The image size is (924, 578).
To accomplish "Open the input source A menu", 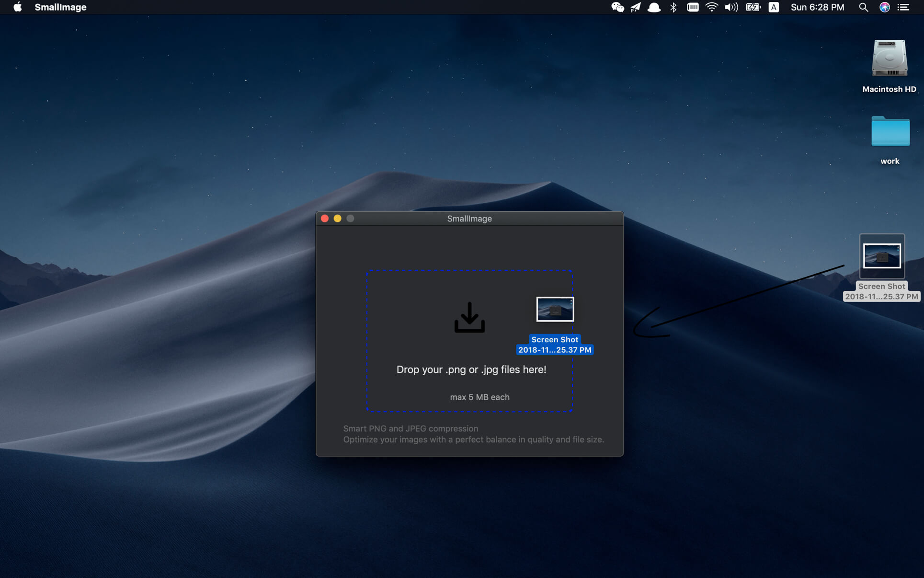I will tap(774, 7).
